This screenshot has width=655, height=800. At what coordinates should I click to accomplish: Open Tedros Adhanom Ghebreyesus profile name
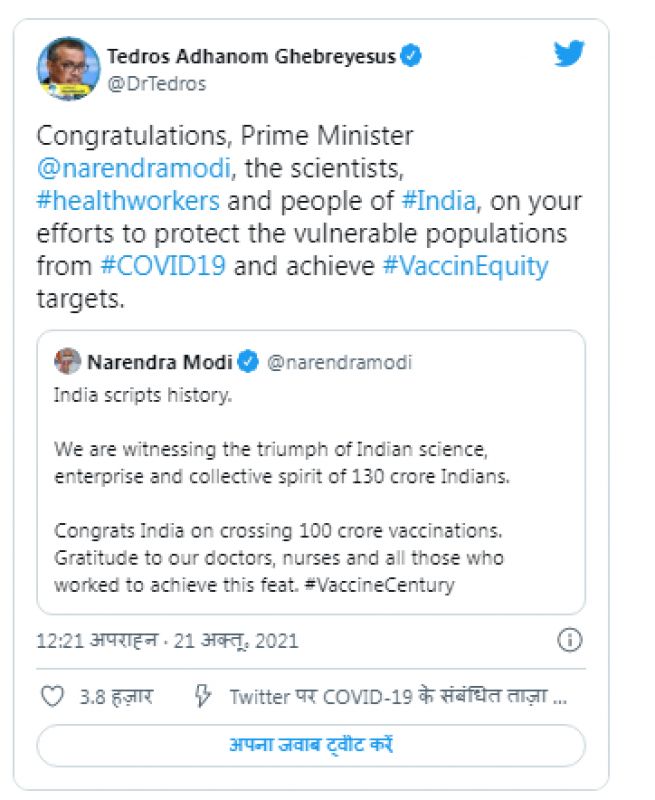(250, 56)
